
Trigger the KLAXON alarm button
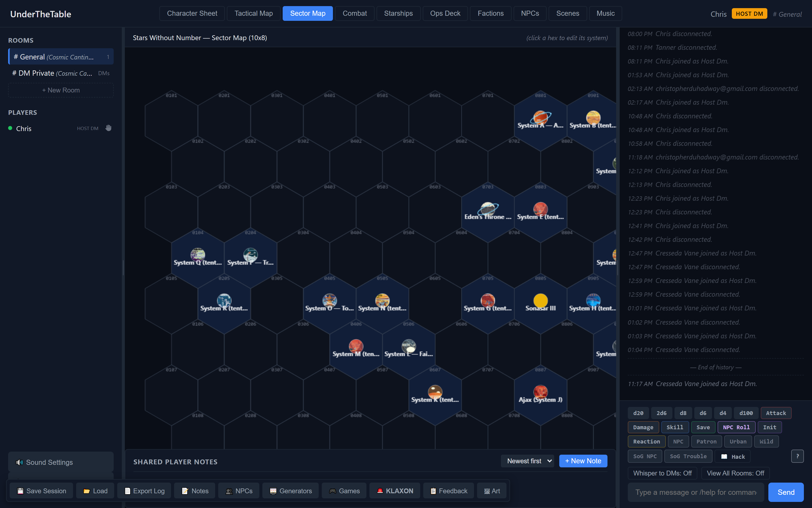[395, 490]
